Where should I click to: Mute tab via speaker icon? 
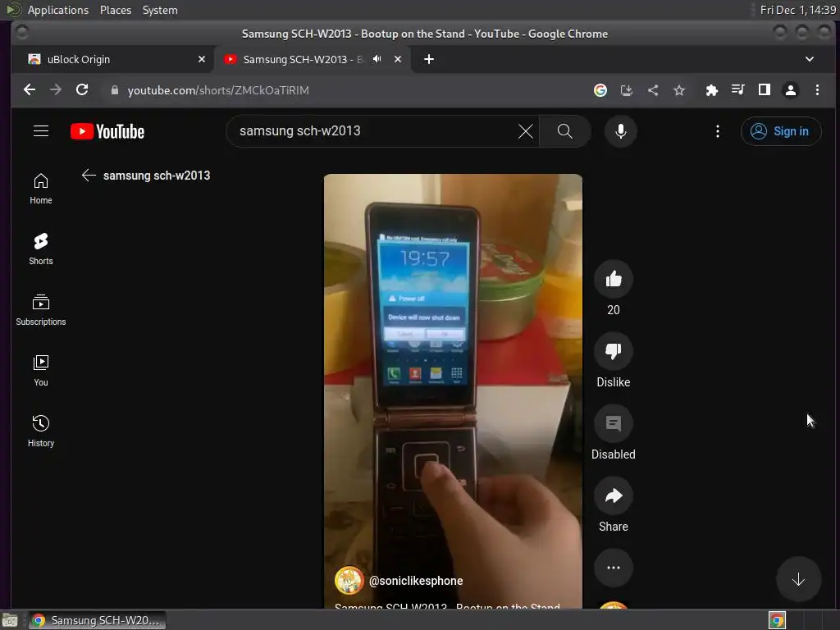tap(377, 59)
